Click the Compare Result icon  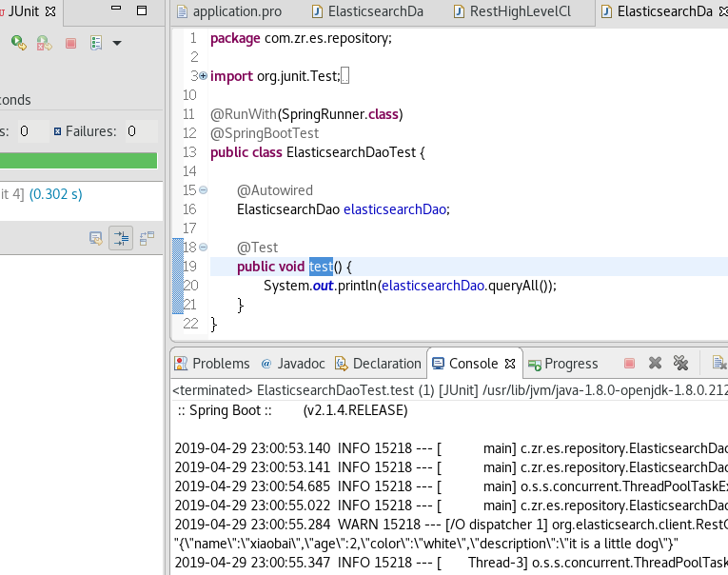147,238
